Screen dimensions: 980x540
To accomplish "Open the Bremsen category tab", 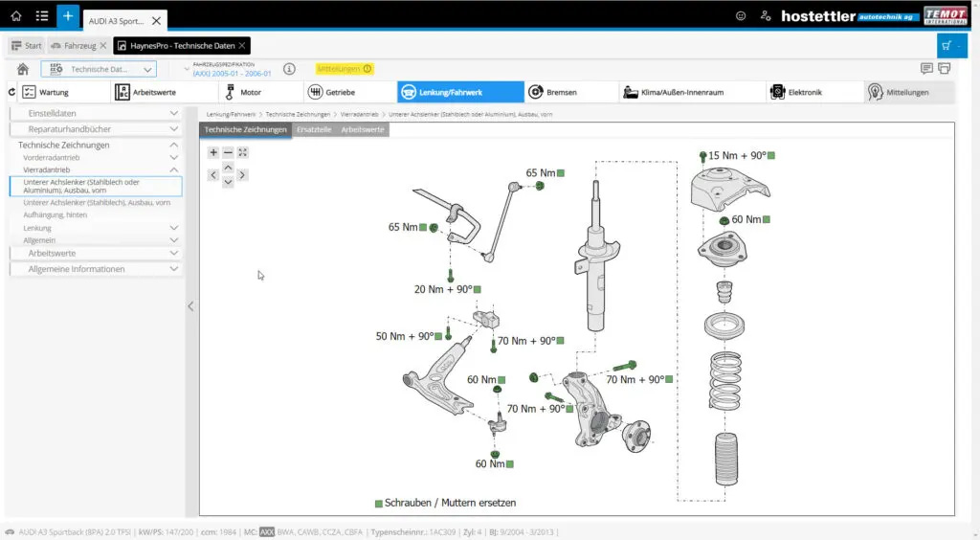I will 570,92.
